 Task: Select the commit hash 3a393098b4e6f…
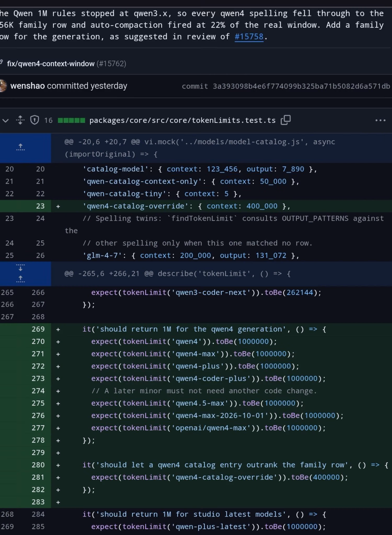point(301,86)
